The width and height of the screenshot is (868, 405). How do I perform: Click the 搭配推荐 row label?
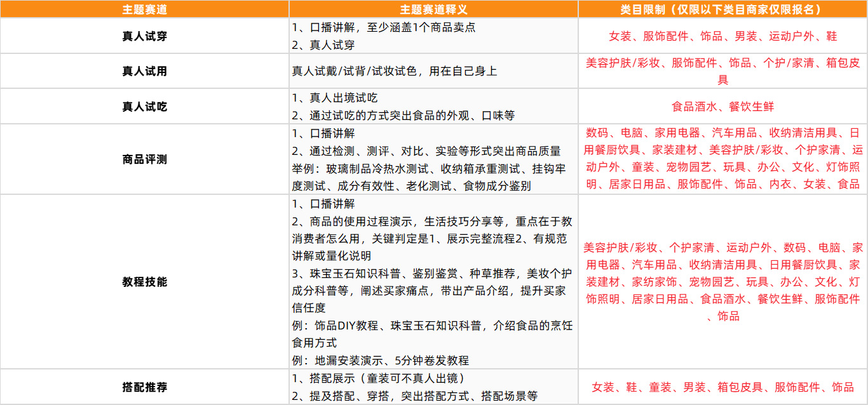click(144, 387)
